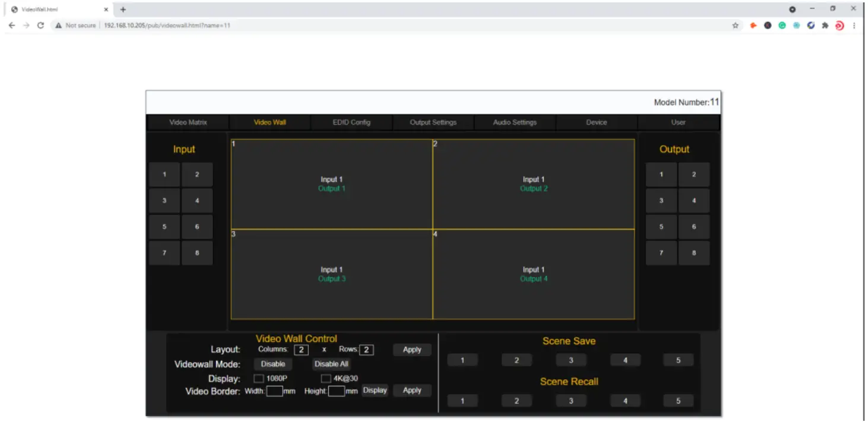Recall Scene 1 configuration
868x422 pixels.
click(x=462, y=400)
